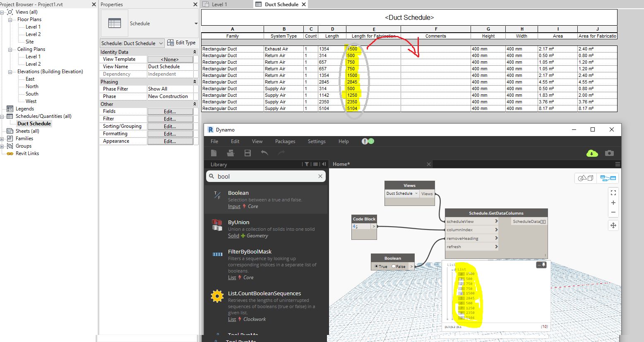The image size is (644, 342).
Task: Click Dynamo Open file icon
Action: tap(231, 153)
